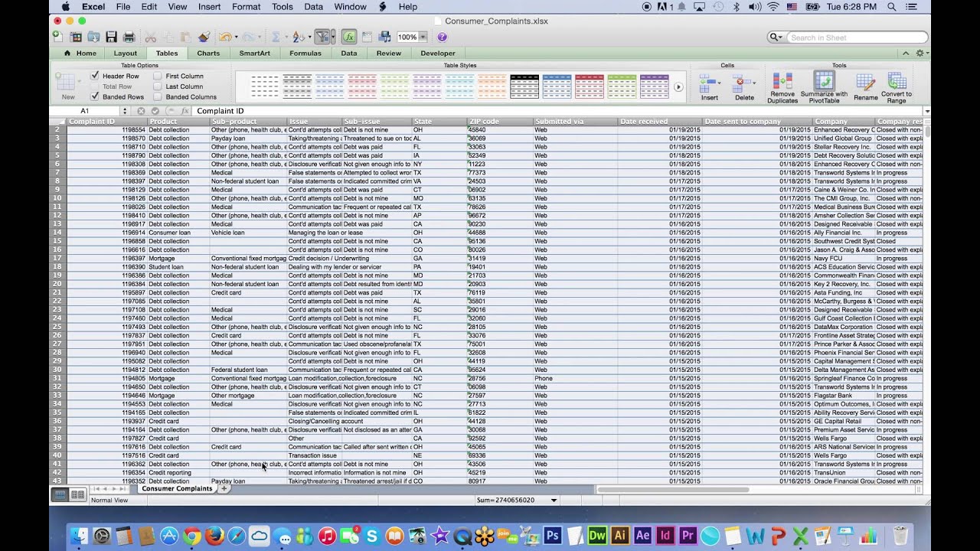Toggle the Filter funnel icon
The height and width of the screenshot is (551, 980).
click(x=322, y=37)
